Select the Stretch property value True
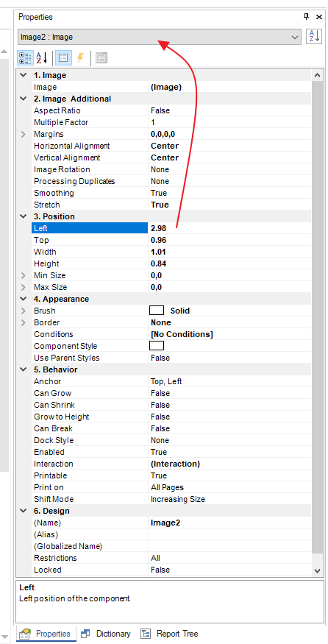Image resolution: width=328 pixels, height=644 pixels. point(229,205)
